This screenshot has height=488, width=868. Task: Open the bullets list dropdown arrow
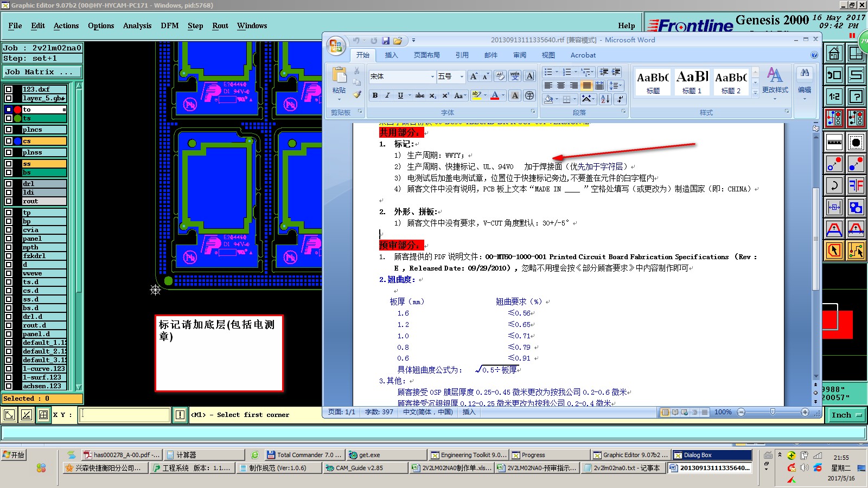click(x=557, y=72)
